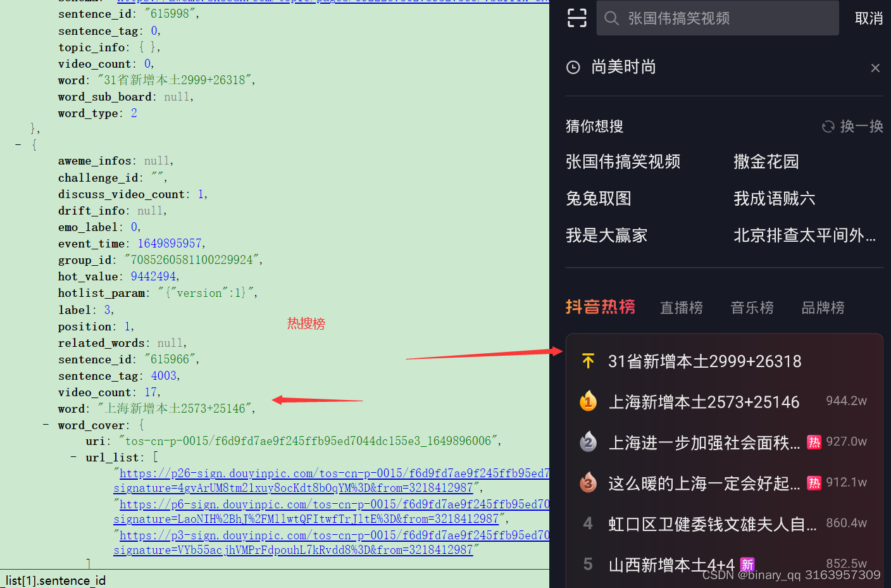891x588 pixels.
Task: Click the 热 tag on 上海进一步加强社会面秩
Action: tap(814, 442)
